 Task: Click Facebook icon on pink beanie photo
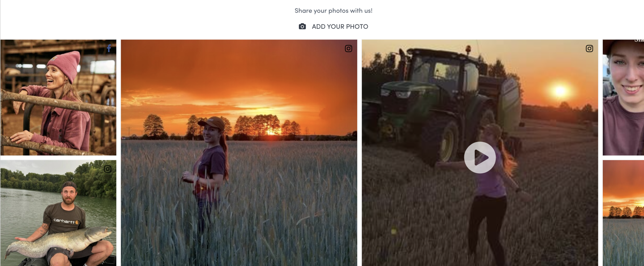pyautogui.click(x=109, y=48)
